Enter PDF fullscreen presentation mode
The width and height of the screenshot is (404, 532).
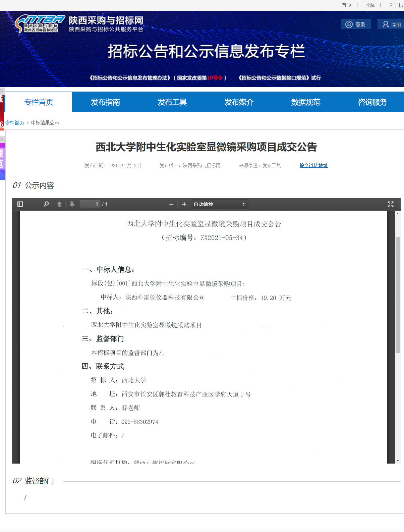[391, 204]
